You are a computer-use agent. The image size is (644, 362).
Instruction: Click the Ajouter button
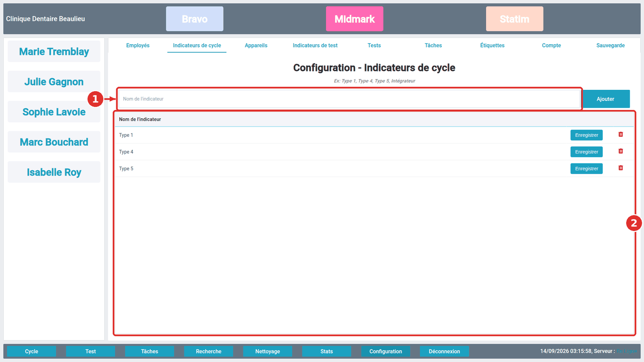pyautogui.click(x=605, y=99)
